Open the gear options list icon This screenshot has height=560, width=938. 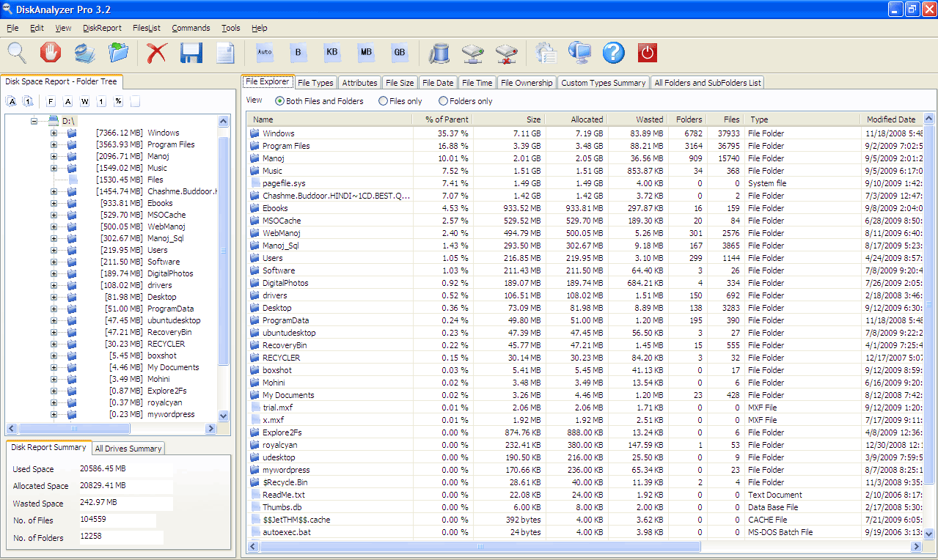click(x=546, y=53)
